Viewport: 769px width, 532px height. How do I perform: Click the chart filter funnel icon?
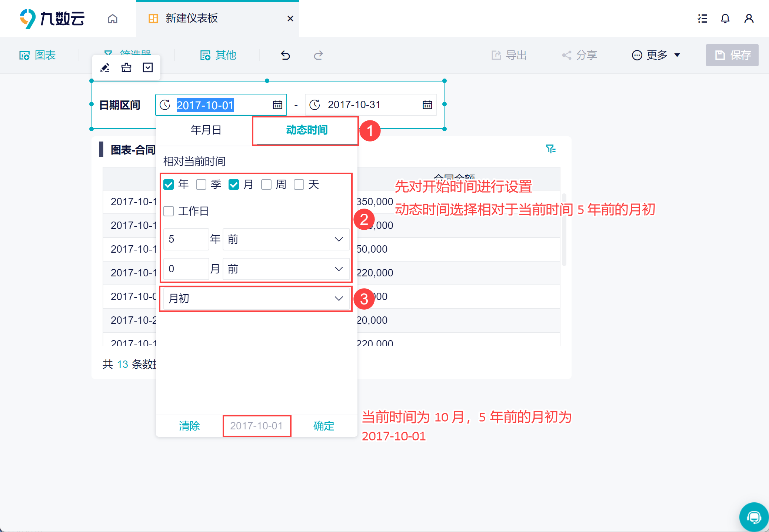[x=550, y=149]
